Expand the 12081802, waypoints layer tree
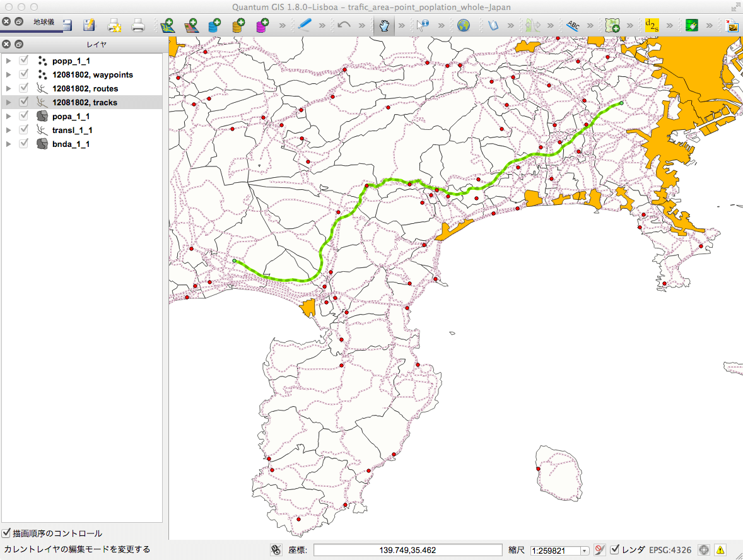 tap(9, 74)
